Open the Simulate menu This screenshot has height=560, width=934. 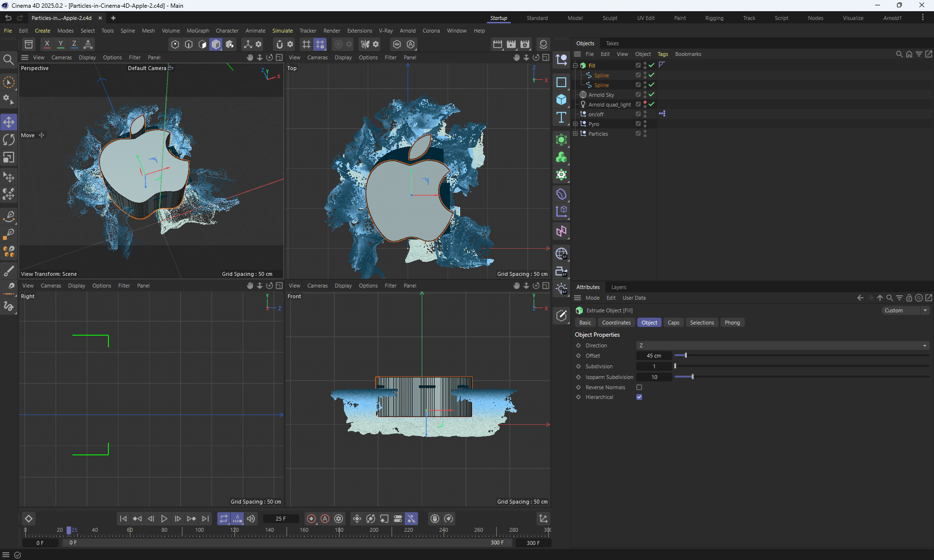(x=282, y=31)
